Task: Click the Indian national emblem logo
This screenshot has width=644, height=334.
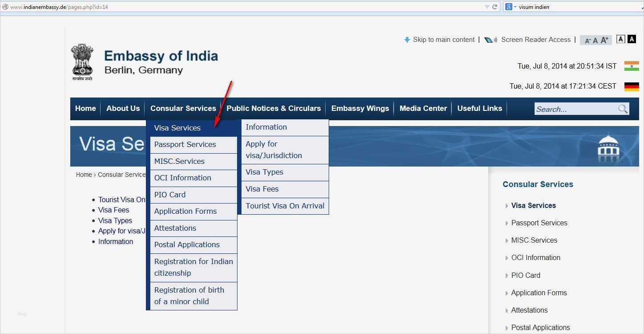Action: 82,62
